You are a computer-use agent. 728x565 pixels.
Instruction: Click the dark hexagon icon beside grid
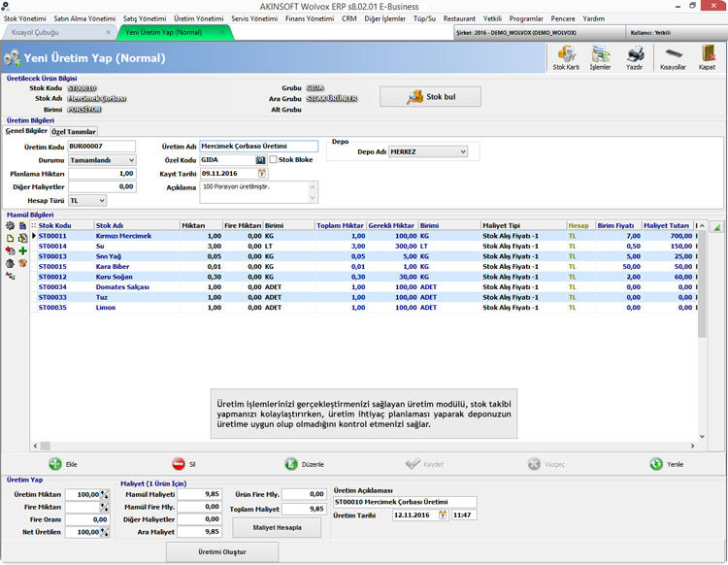(10, 263)
